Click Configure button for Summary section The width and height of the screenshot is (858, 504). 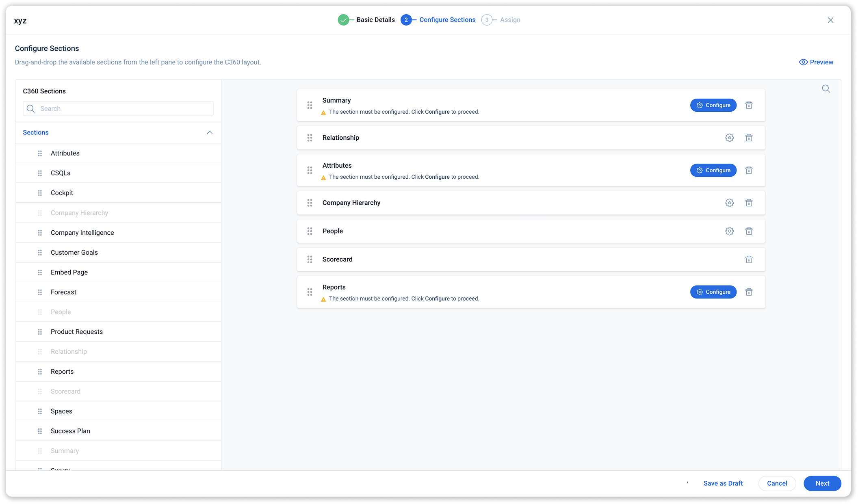click(x=713, y=105)
